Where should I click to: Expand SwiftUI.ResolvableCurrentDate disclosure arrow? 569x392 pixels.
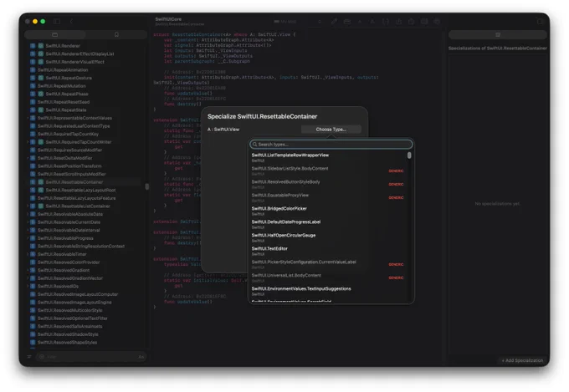coord(28,222)
